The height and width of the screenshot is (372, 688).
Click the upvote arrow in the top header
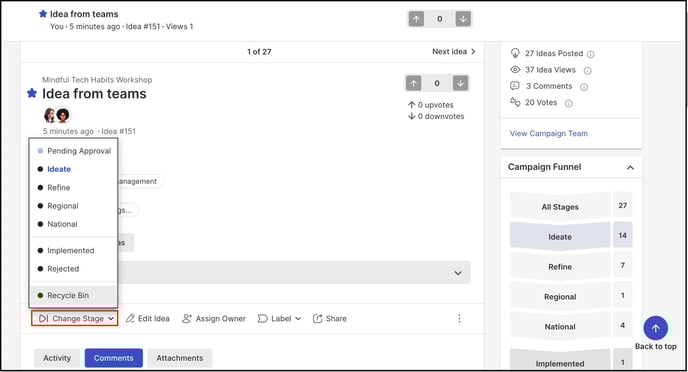[x=416, y=19]
